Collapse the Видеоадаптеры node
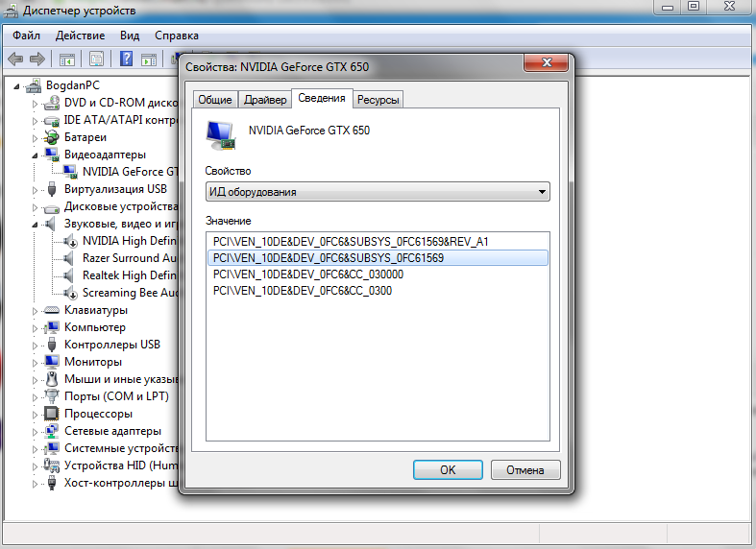Image resolution: width=756 pixels, height=549 pixels. tap(35, 155)
